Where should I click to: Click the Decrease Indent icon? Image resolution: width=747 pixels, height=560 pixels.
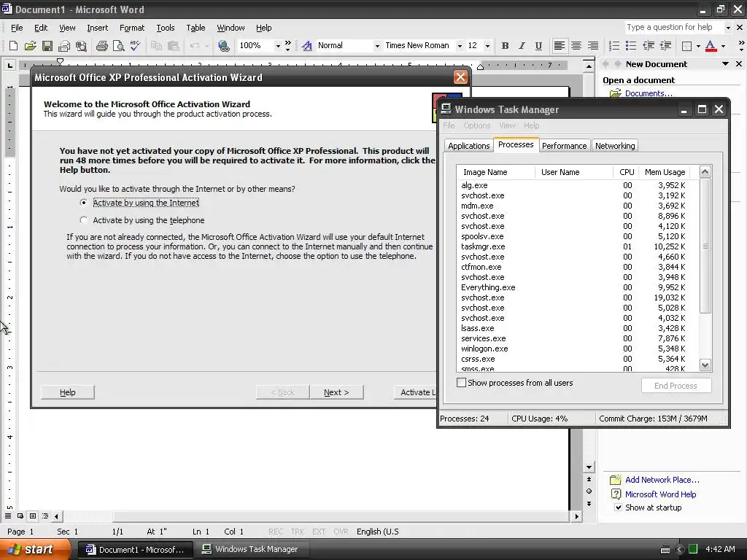(649, 46)
